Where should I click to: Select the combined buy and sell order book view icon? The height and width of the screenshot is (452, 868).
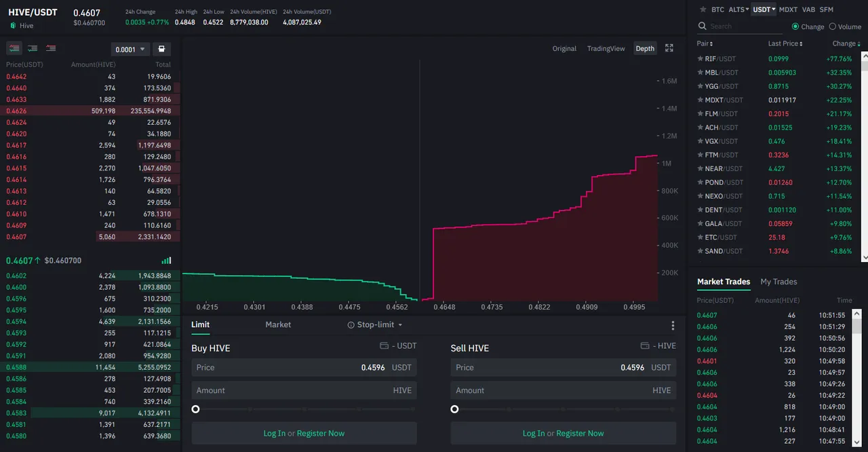point(14,49)
